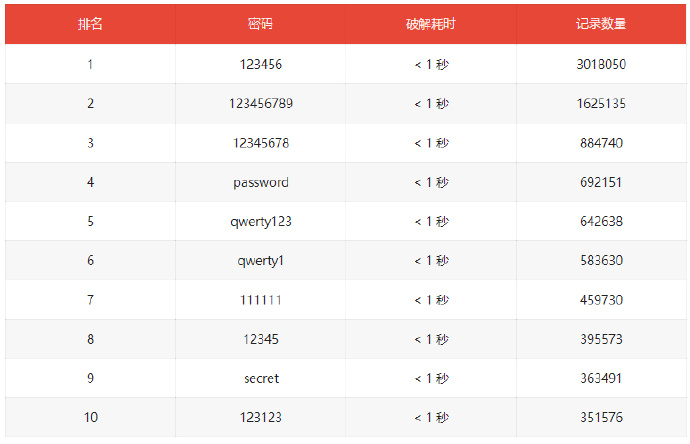Image resolution: width=690 pixels, height=444 pixels.
Task: Select the 破解耗时 column header
Action: [x=430, y=24]
